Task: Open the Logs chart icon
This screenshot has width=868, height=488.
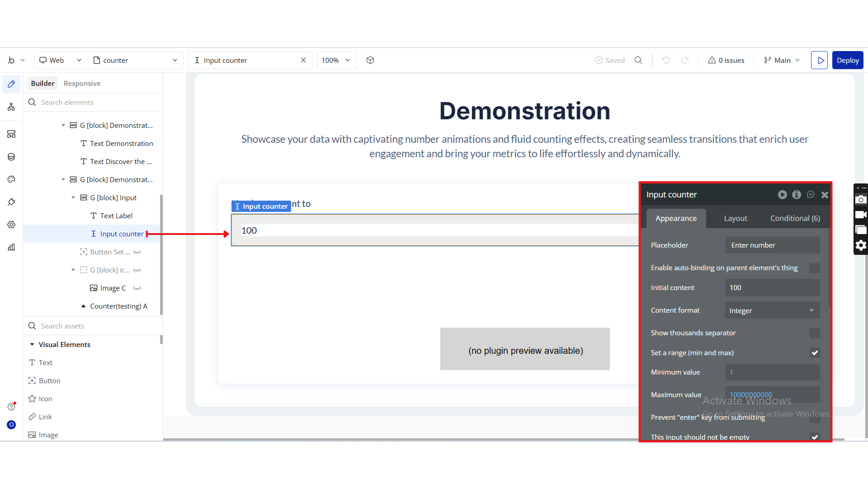Action: pyautogui.click(x=11, y=247)
